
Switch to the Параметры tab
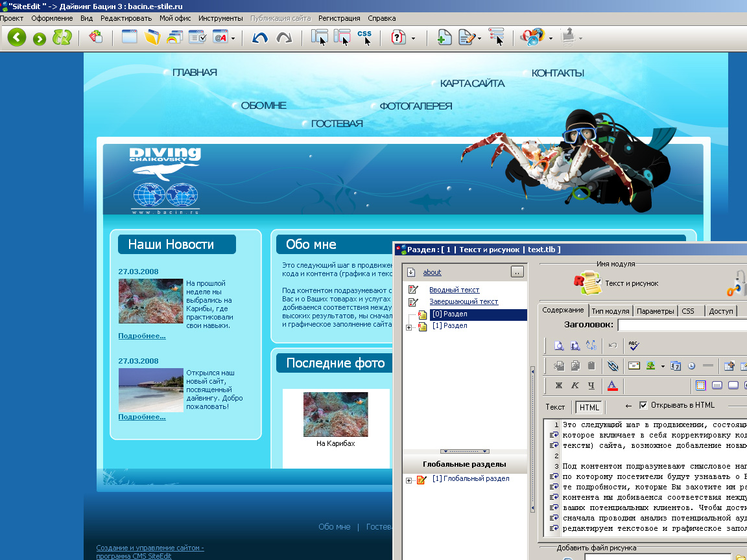tap(655, 311)
